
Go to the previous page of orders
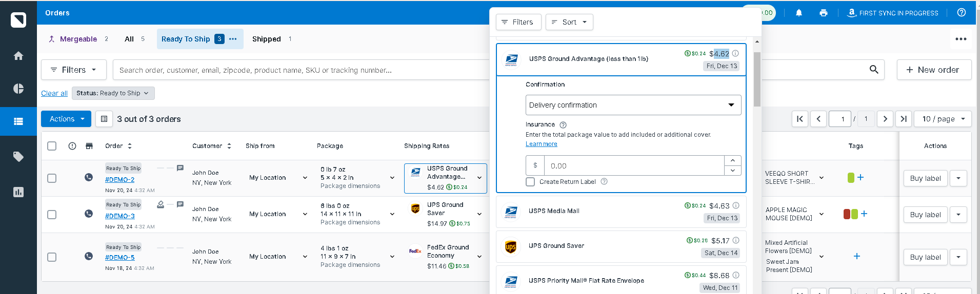pos(818,119)
